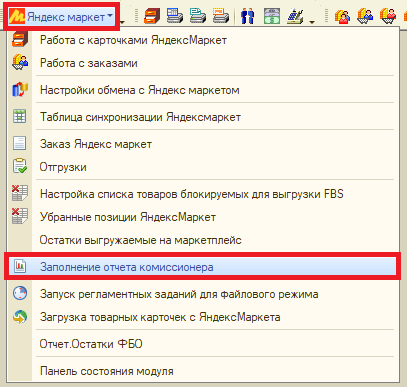Open the small arrow next to cash register icon
407x387 pixels.
click(x=312, y=22)
